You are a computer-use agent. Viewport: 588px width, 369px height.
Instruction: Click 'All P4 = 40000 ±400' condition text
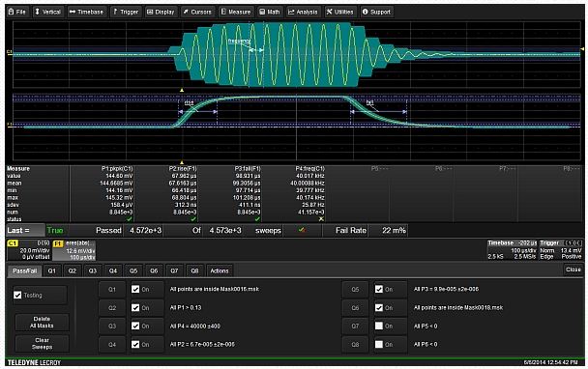pyautogui.click(x=195, y=326)
